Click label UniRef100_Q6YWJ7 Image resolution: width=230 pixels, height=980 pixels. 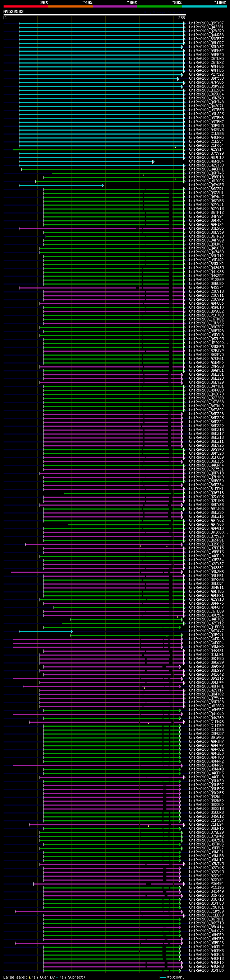point(206,197)
